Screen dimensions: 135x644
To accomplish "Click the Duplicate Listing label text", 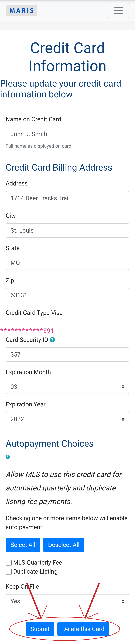I will (x=35, y=571).
